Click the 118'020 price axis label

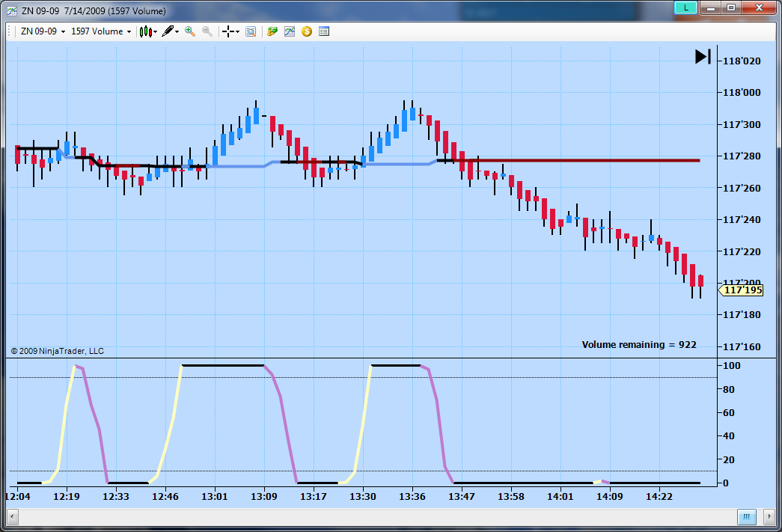742,61
